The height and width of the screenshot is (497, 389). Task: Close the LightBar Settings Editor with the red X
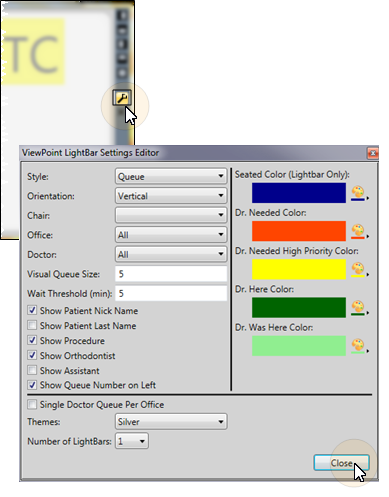[373, 153]
